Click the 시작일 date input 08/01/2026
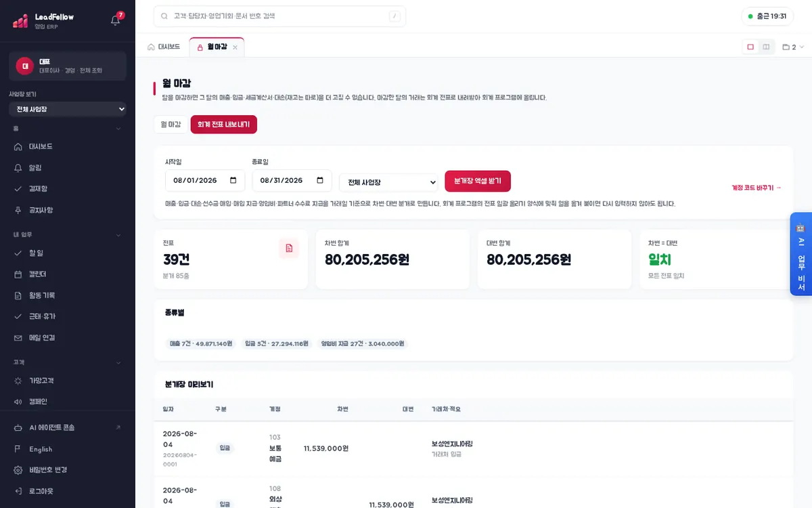The width and height of the screenshot is (812, 508). (205, 181)
